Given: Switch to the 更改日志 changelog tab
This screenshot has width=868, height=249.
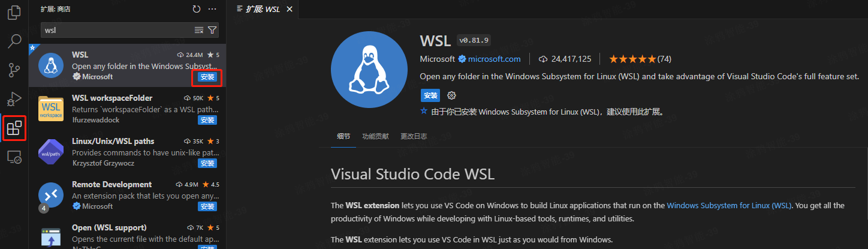Looking at the screenshot, I should 414,136.
